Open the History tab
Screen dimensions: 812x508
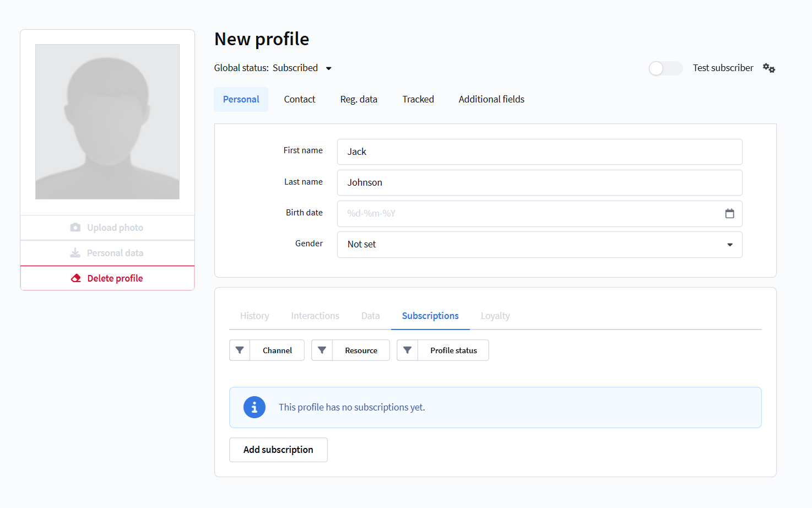point(255,316)
